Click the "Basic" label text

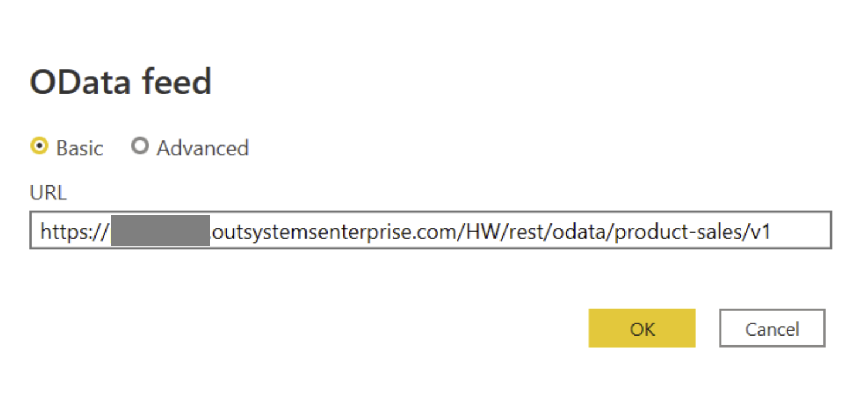(x=80, y=148)
